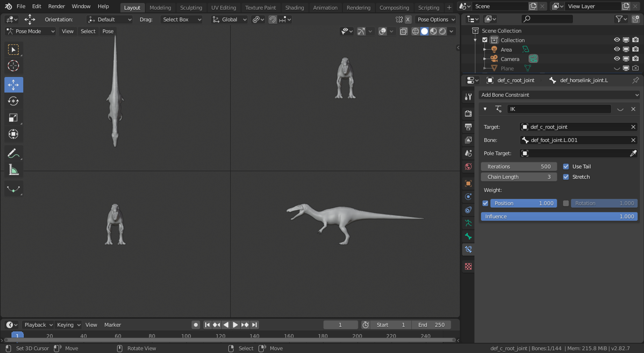The image size is (644, 353).
Task: Open Physics properties tab
Action: point(468,196)
